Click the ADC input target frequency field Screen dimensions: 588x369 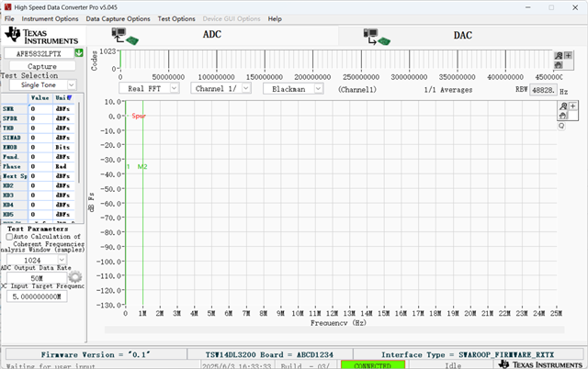[x=37, y=296]
